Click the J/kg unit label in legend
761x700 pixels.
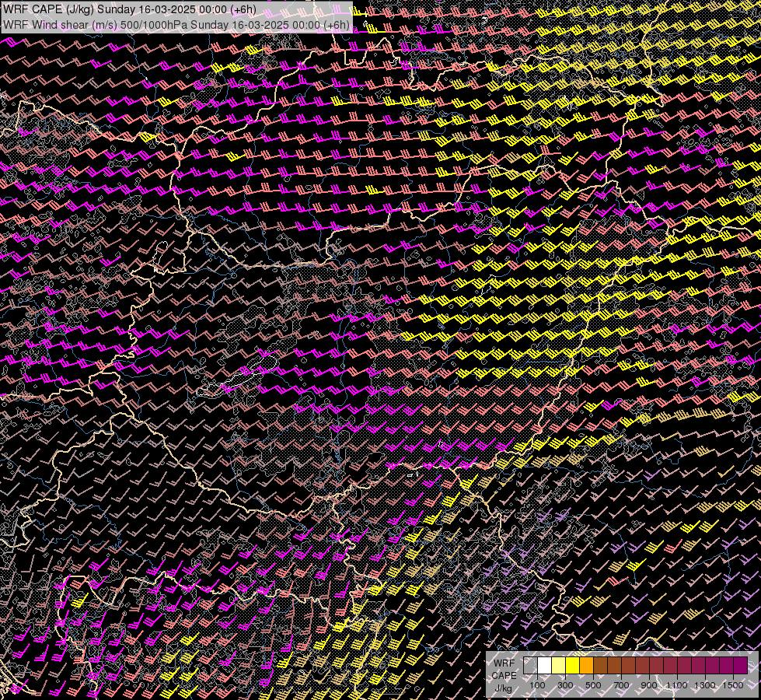point(503,689)
